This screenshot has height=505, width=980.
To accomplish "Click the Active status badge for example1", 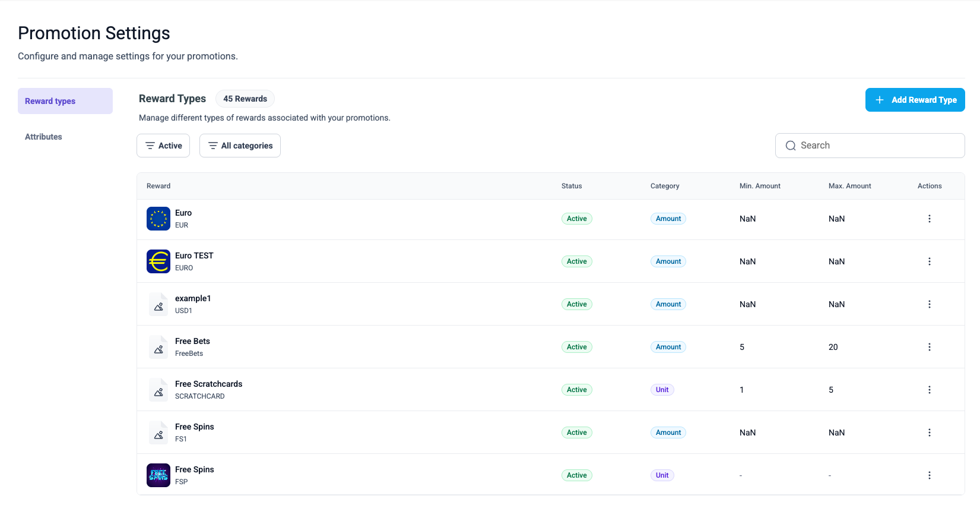I will (577, 304).
